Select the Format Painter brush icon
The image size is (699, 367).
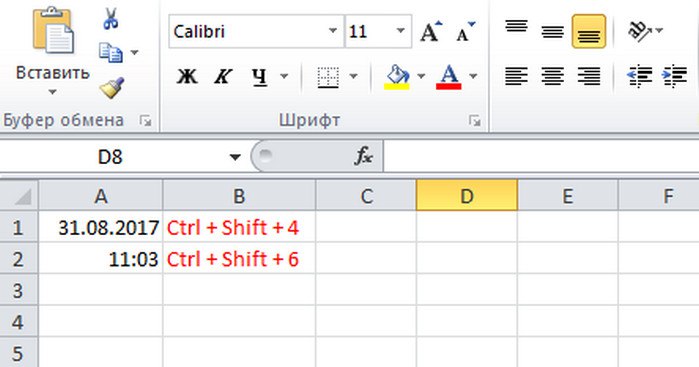click(x=111, y=87)
